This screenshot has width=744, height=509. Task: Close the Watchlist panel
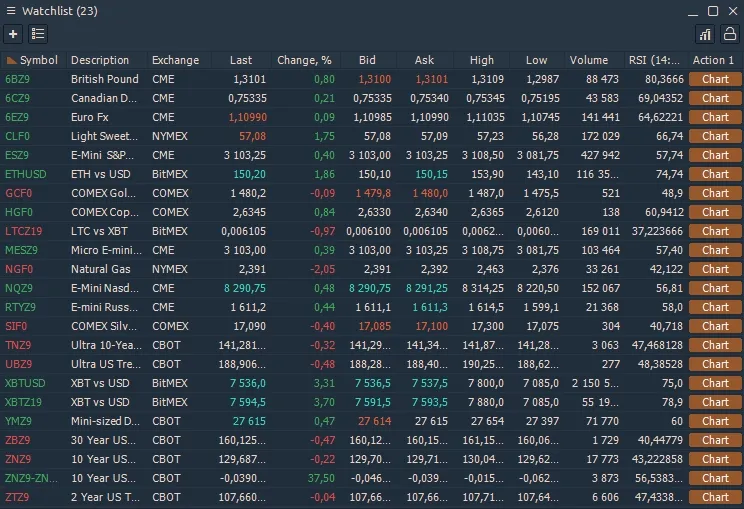pyautogui.click(x=732, y=10)
